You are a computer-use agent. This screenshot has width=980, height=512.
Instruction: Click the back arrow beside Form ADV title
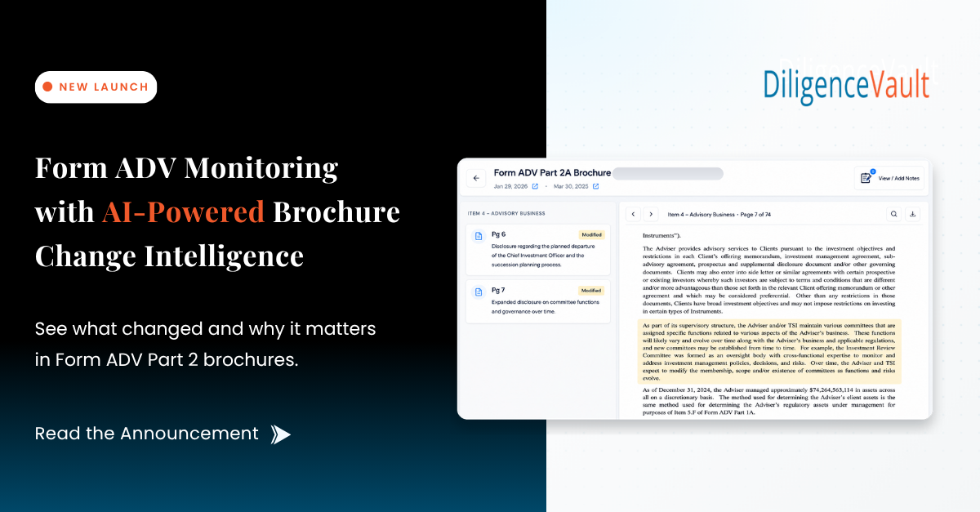click(x=476, y=178)
